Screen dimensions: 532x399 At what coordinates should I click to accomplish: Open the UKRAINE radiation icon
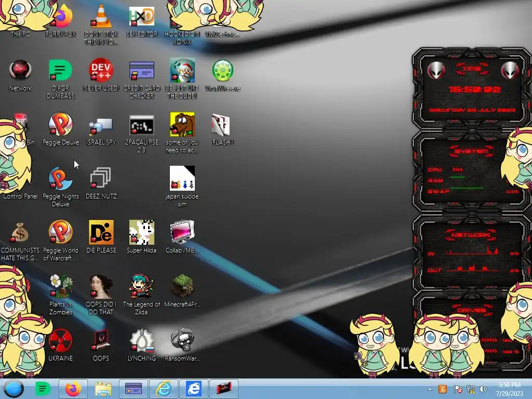click(60, 340)
